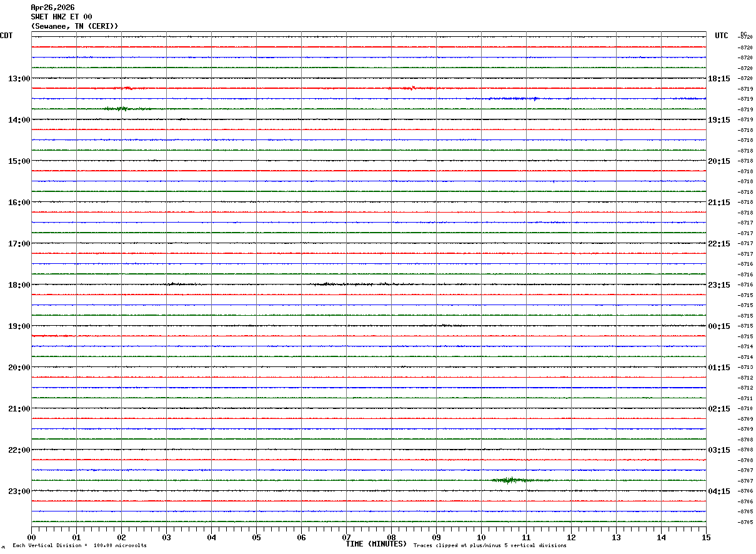Select the 15:00 CDT row label

[19, 161]
